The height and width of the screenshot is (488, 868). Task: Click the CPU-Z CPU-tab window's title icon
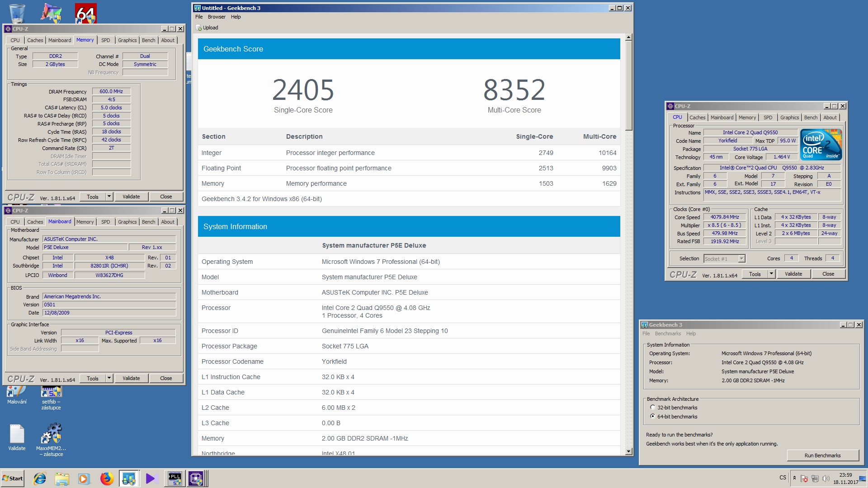click(670, 106)
